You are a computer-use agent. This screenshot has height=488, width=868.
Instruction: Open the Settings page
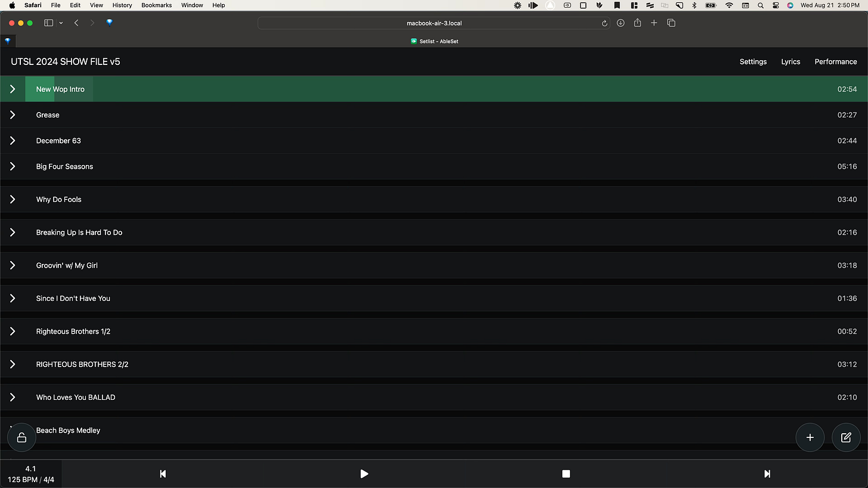[753, 62]
